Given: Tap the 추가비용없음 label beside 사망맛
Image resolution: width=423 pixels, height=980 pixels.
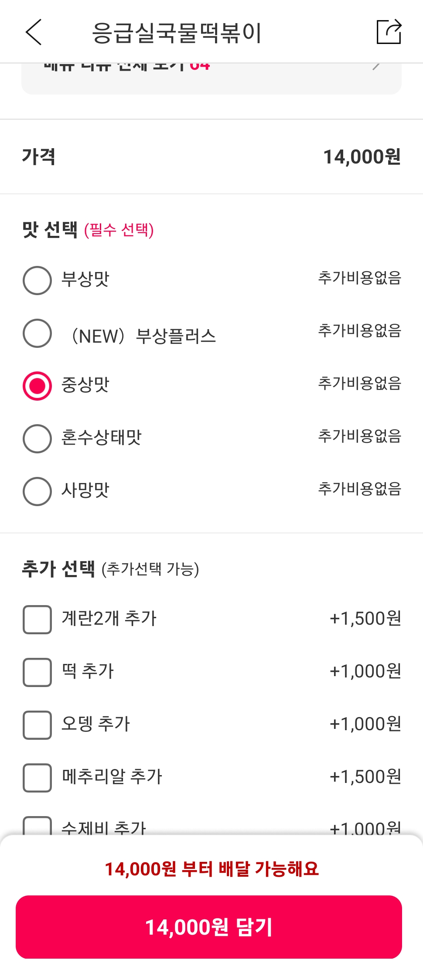Looking at the screenshot, I should pyautogui.click(x=360, y=489).
